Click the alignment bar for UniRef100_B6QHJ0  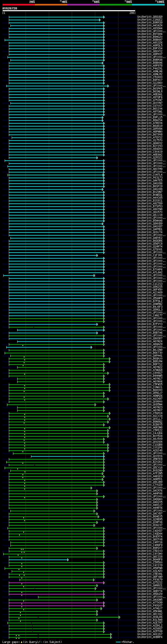pyautogui.click(x=59, y=359)
